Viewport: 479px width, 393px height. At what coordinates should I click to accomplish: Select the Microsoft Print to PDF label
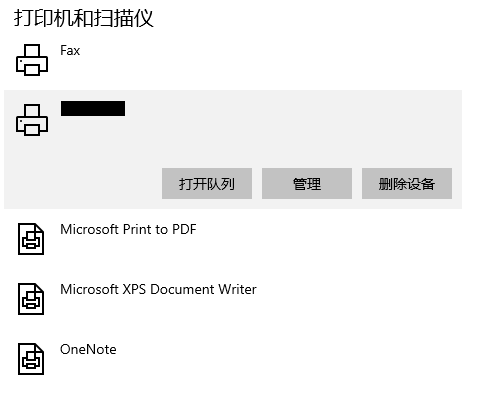tap(128, 229)
